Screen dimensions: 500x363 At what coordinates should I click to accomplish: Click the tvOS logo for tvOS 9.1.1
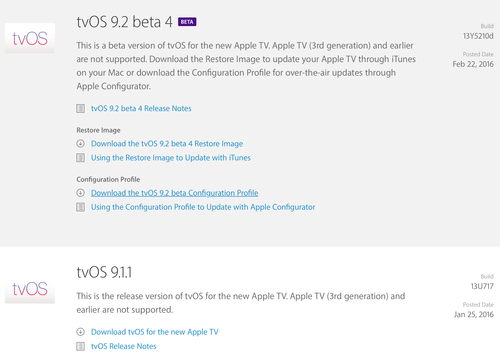[x=30, y=288]
